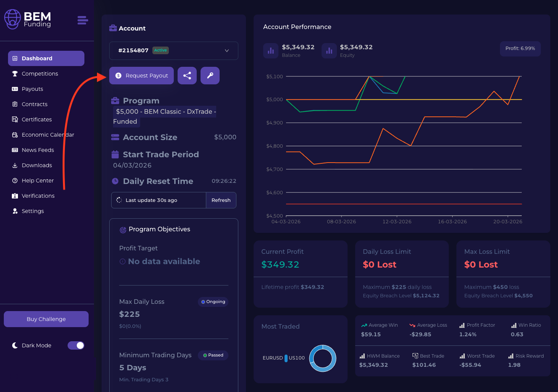Click the share icon button

187,76
